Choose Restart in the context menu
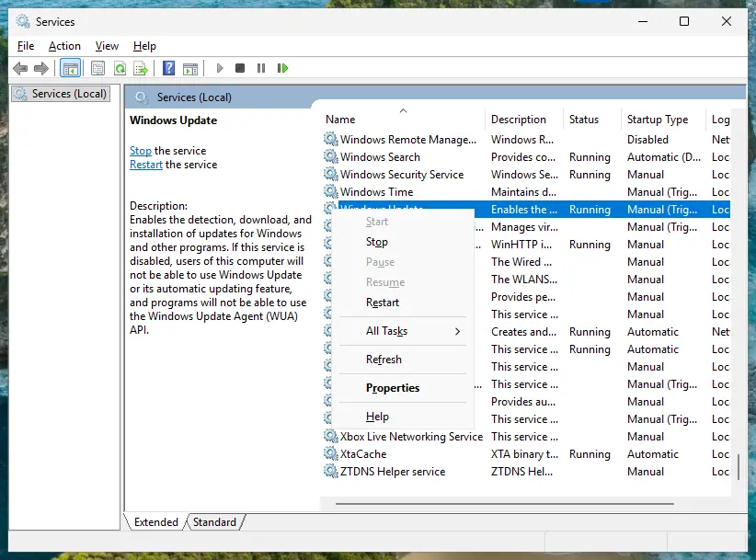756x560 pixels. 403,303
